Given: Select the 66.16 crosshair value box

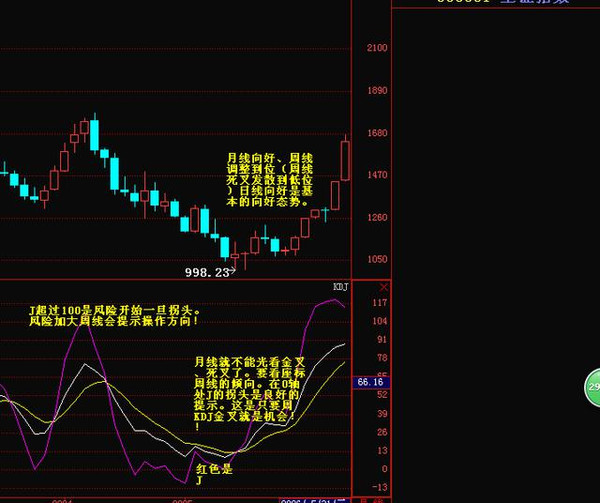Looking at the screenshot, I should [x=370, y=382].
